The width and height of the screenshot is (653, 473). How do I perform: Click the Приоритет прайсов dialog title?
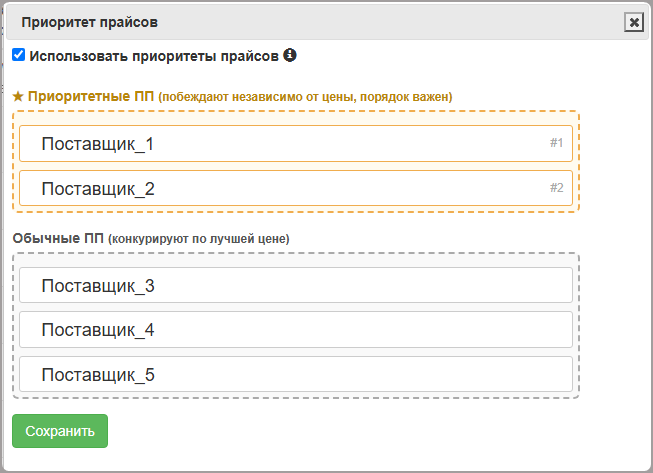pyautogui.click(x=90, y=22)
